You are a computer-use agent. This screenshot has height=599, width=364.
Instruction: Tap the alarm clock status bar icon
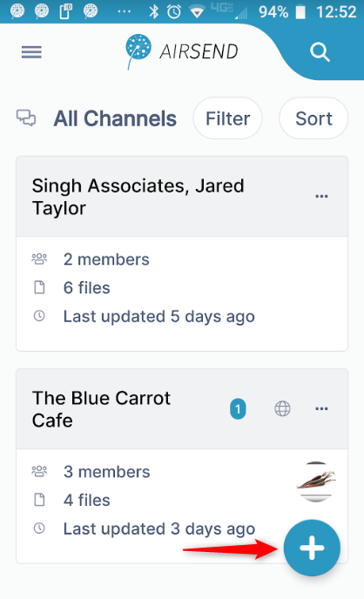coord(174,12)
